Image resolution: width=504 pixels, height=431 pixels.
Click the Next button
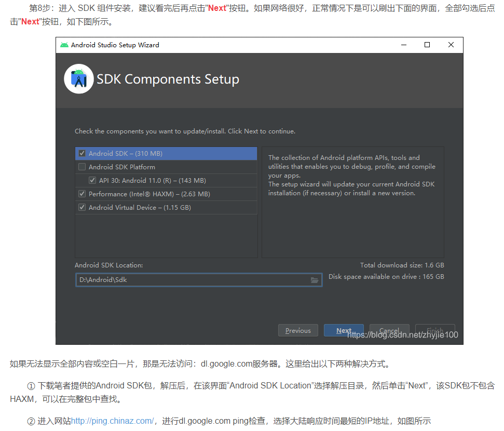coord(344,330)
